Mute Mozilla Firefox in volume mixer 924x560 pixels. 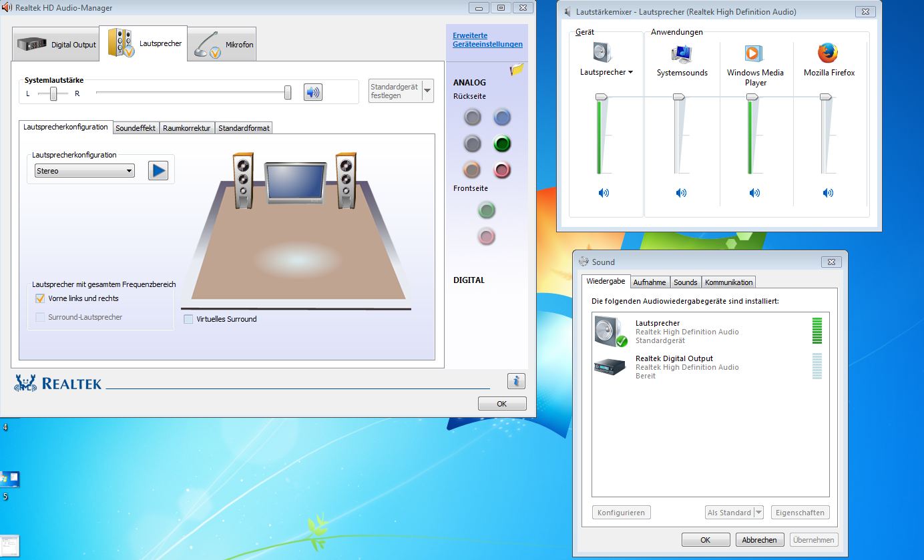828,193
